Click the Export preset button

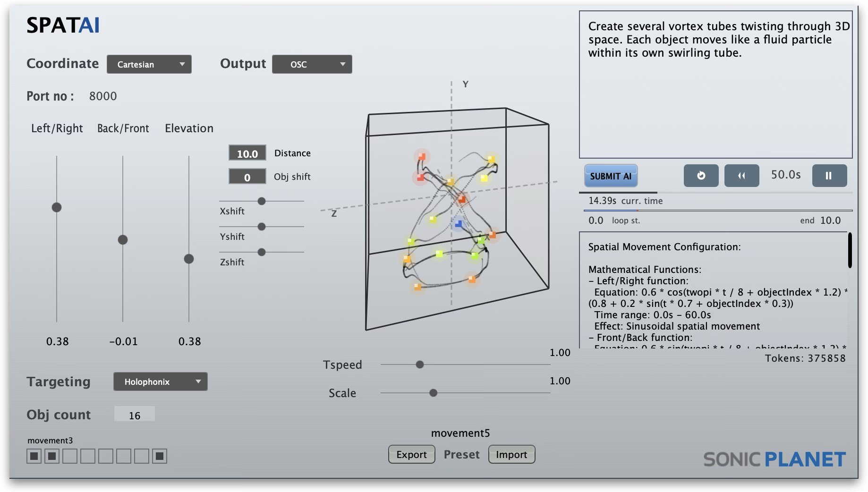click(x=411, y=454)
